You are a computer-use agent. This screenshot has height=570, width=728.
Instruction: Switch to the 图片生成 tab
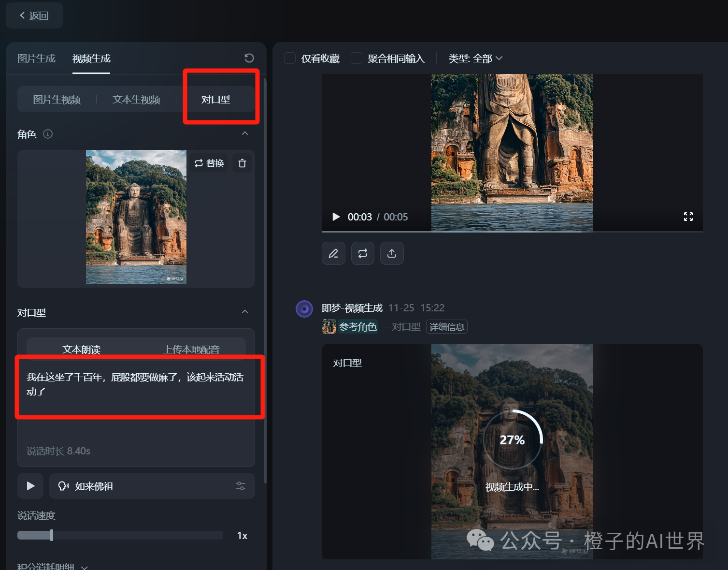[36, 58]
